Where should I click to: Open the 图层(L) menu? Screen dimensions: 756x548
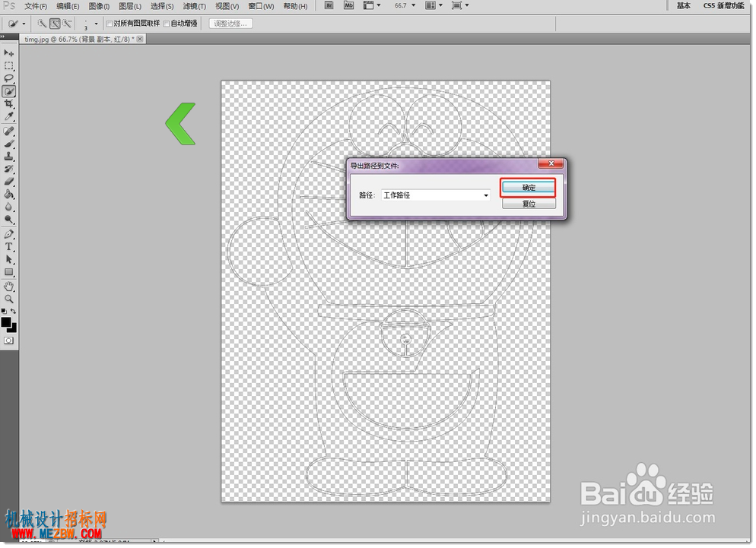(130, 6)
